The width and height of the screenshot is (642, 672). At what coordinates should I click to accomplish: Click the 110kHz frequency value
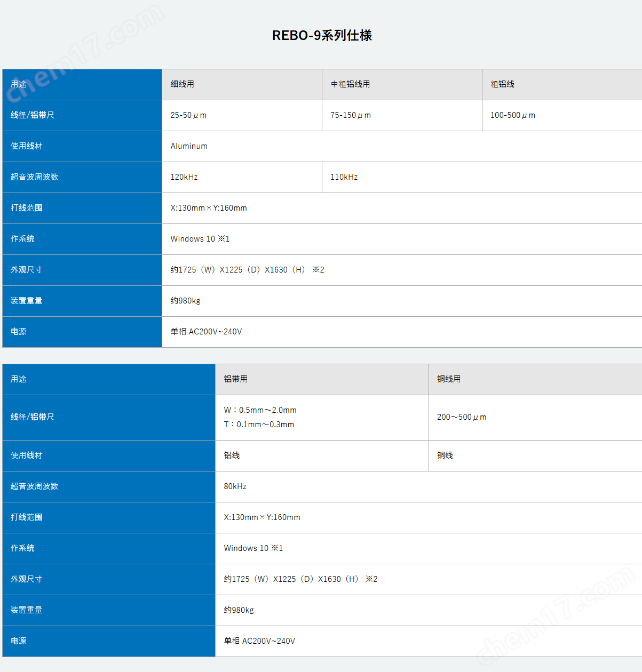[344, 177]
